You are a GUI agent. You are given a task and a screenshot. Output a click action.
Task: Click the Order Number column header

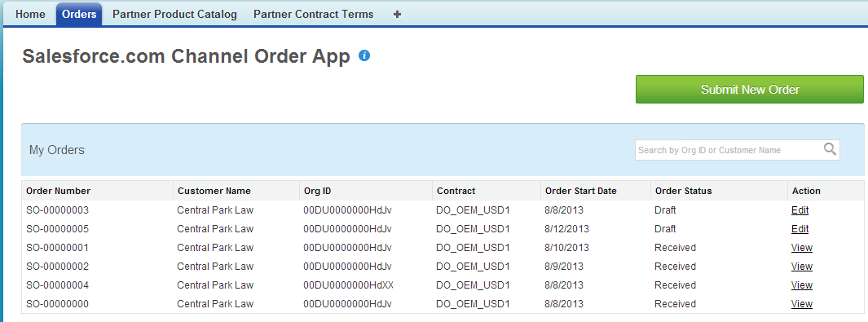(x=58, y=191)
